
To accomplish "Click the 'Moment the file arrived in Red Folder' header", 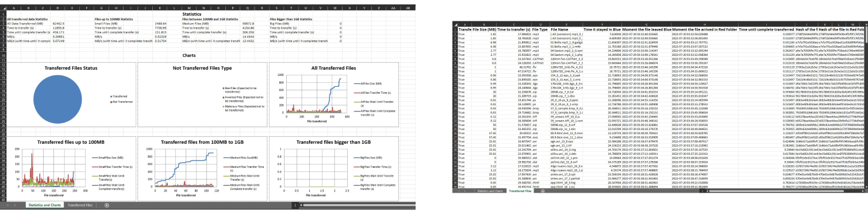I will [x=705, y=29].
